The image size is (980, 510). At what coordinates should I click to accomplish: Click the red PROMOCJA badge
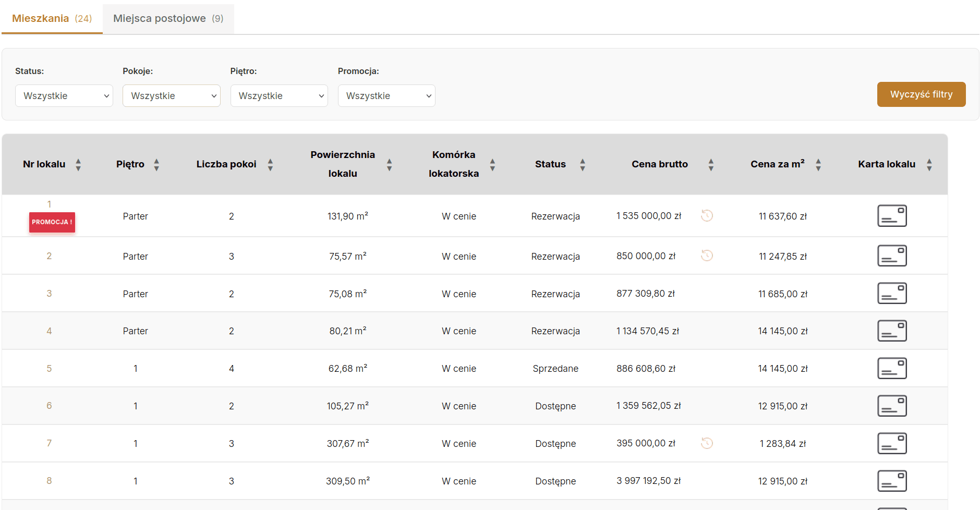click(52, 222)
